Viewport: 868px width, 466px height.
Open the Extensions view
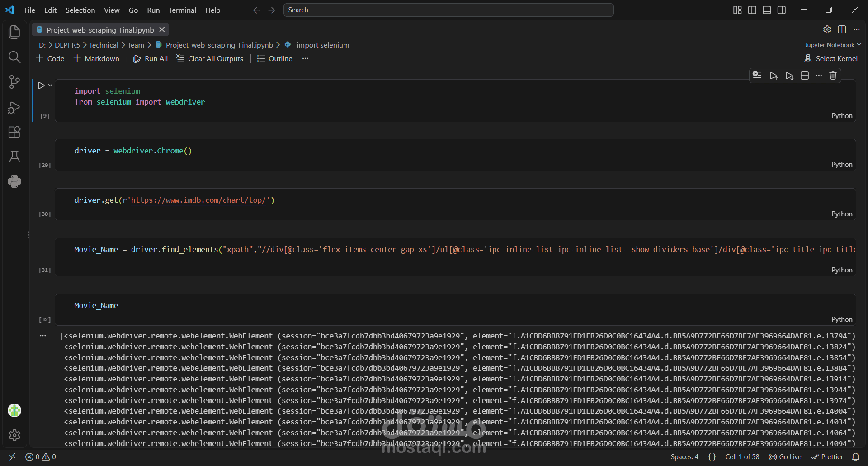click(x=14, y=132)
